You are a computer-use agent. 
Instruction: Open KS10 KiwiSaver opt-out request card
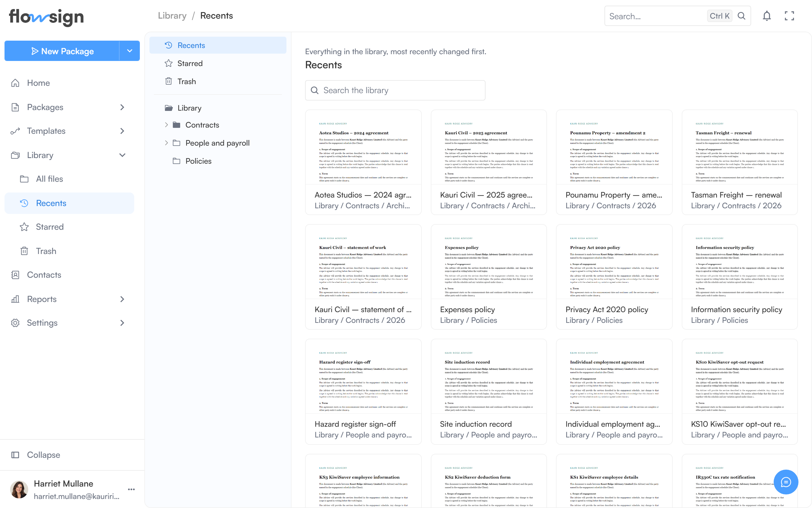coord(740,392)
